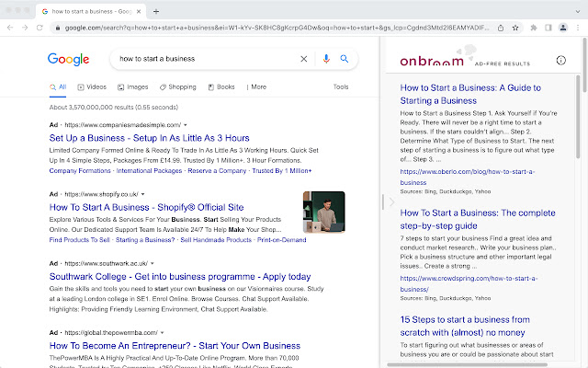Click the browser forward arrow
Screen dimensions: 588x368
(25, 28)
